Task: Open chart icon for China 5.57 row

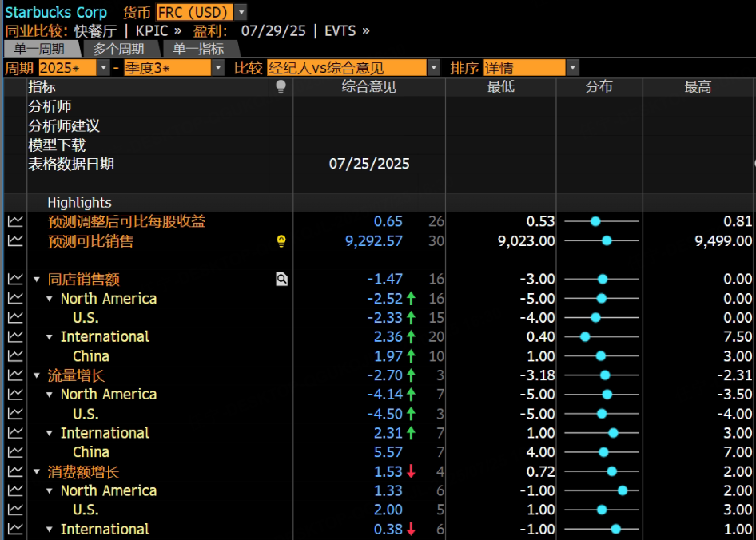Action: point(15,452)
